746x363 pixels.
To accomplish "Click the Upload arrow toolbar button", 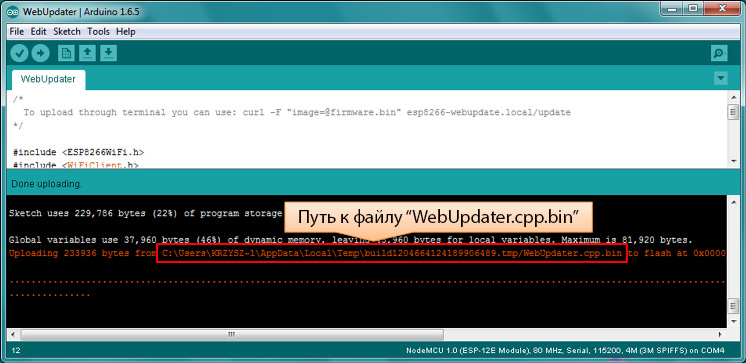I will (x=40, y=53).
